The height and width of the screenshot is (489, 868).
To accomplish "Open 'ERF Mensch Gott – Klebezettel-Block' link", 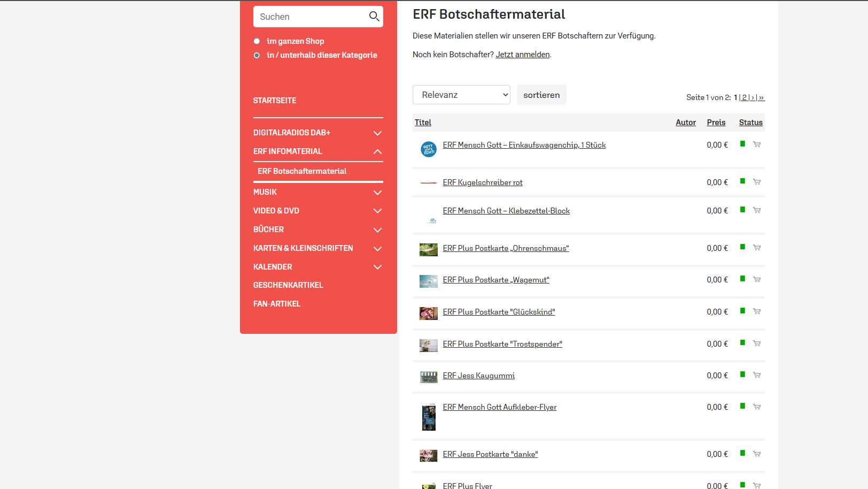I will click(506, 211).
